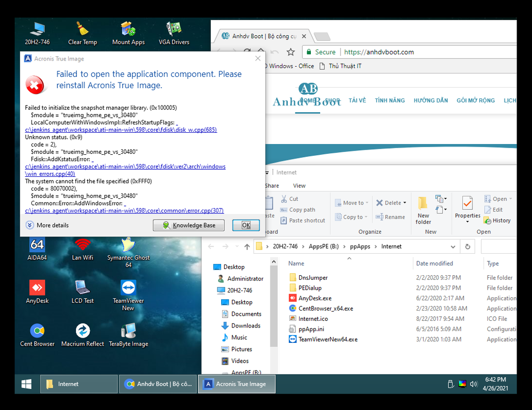The height and width of the screenshot is (410, 532).
Task: Open the Lan Wifi desktop shortcut
Action: (83, 249)
